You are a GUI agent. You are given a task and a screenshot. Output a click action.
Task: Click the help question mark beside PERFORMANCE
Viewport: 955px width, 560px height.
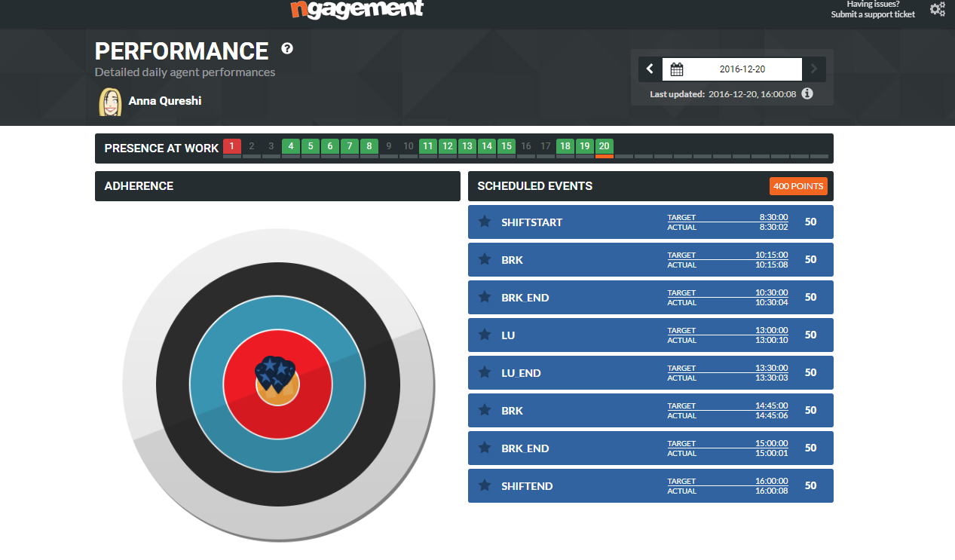point(287,49)
